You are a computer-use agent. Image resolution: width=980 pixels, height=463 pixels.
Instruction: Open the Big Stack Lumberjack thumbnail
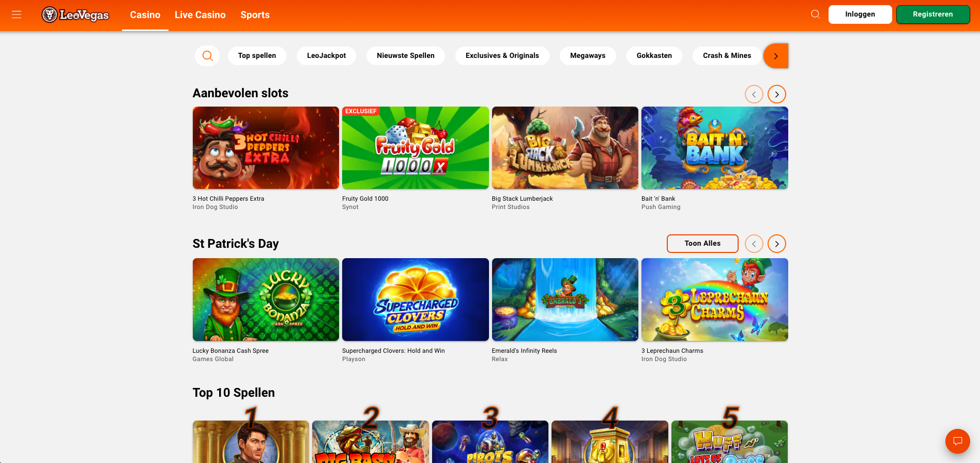(565, 148)
